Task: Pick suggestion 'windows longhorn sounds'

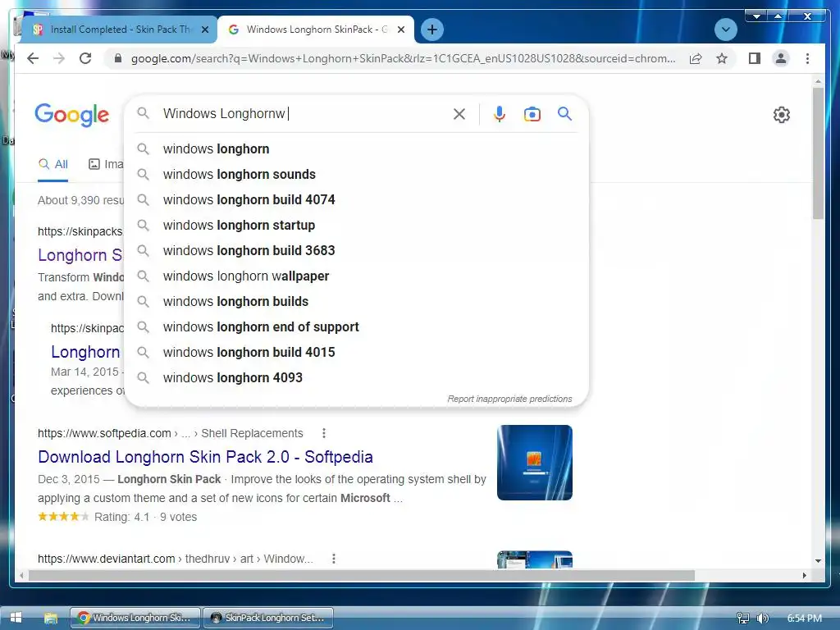Action: coord(356,174)
